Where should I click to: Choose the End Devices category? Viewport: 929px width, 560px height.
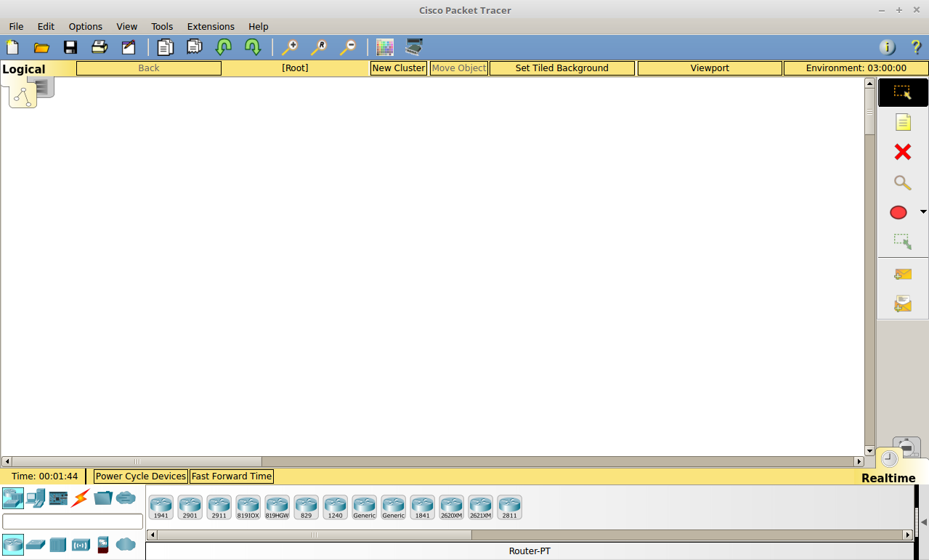[36, 498]
